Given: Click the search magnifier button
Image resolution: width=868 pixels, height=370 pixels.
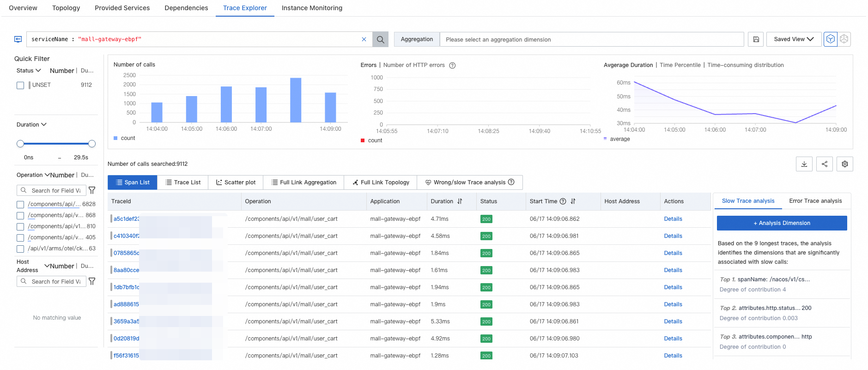Looking at the screenshot, I should [x=380, y=40].
